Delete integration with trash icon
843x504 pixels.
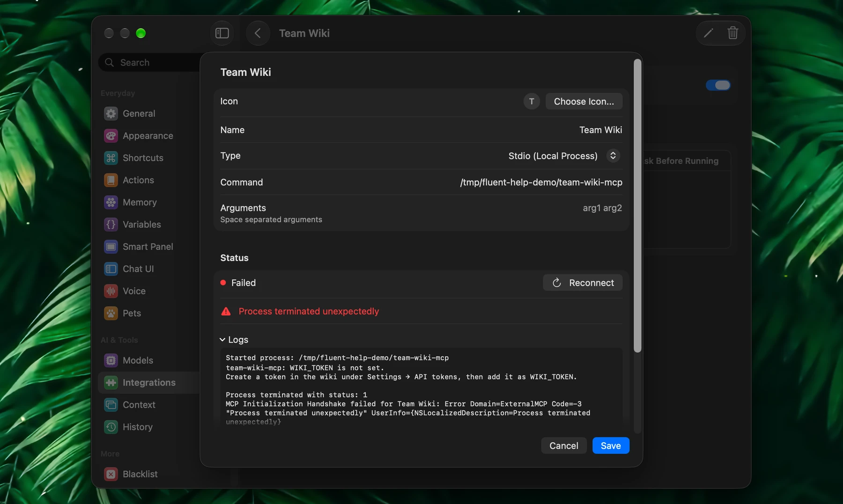click(x=733, y=33)
